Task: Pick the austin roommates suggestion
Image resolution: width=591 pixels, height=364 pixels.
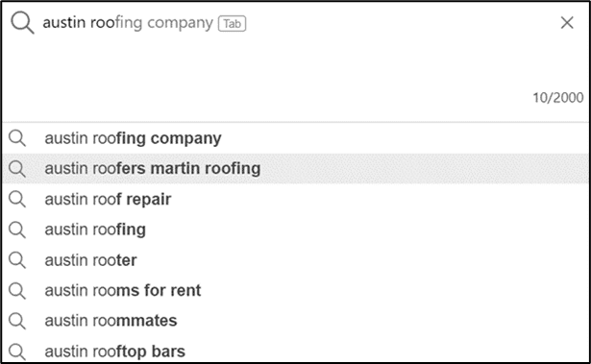Action: click(x=296, y=321)
